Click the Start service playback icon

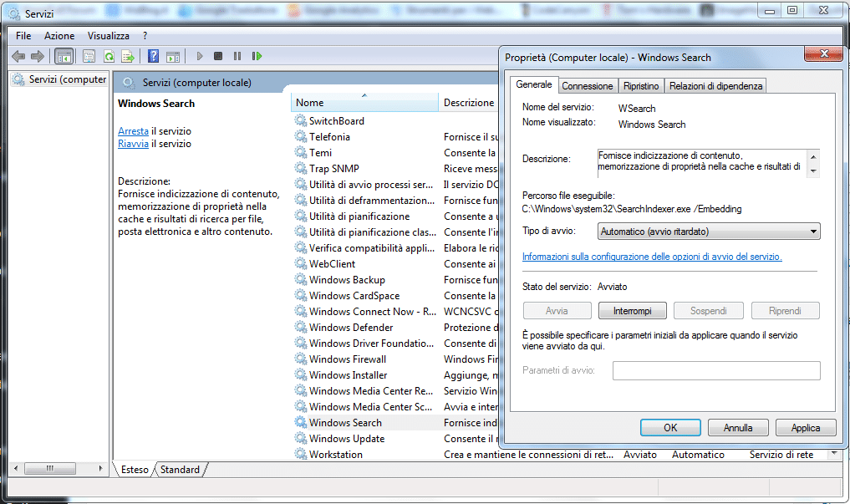[x=199, y=56]
